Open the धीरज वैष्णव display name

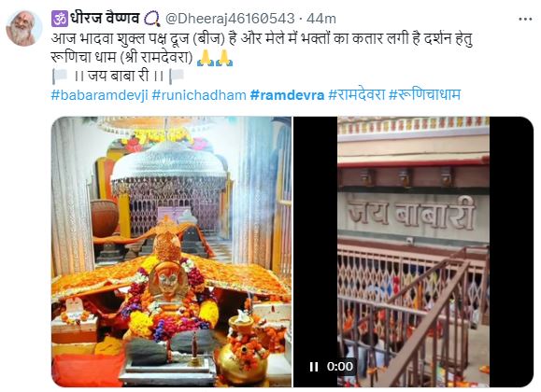tap(105, 19)
